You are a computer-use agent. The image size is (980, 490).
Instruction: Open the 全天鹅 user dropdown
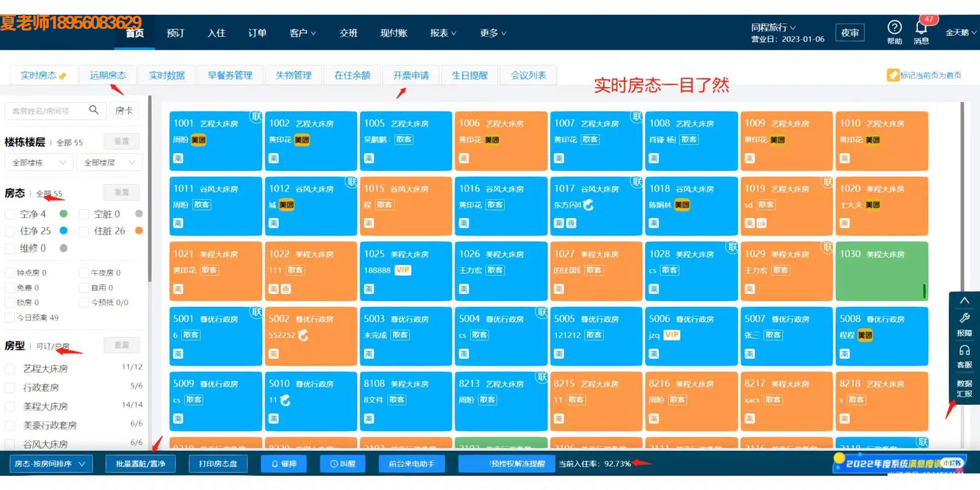(960, 32)
